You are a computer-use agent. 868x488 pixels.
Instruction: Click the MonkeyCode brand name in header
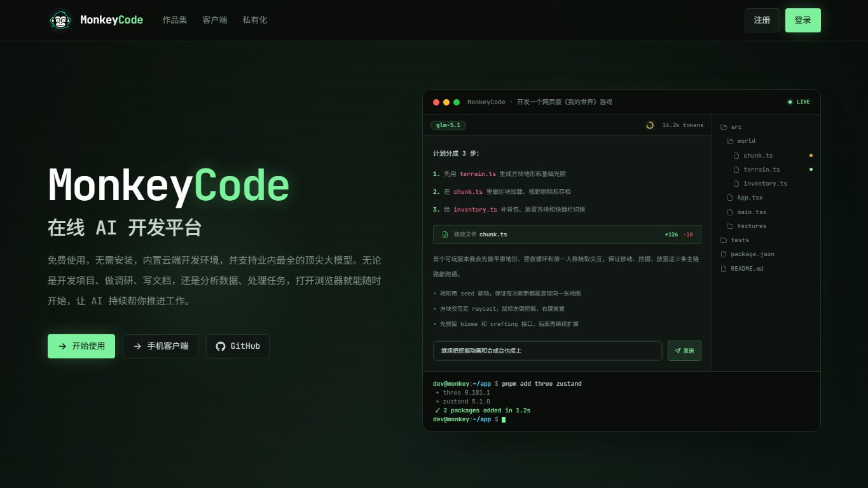[x=112, y=20]
